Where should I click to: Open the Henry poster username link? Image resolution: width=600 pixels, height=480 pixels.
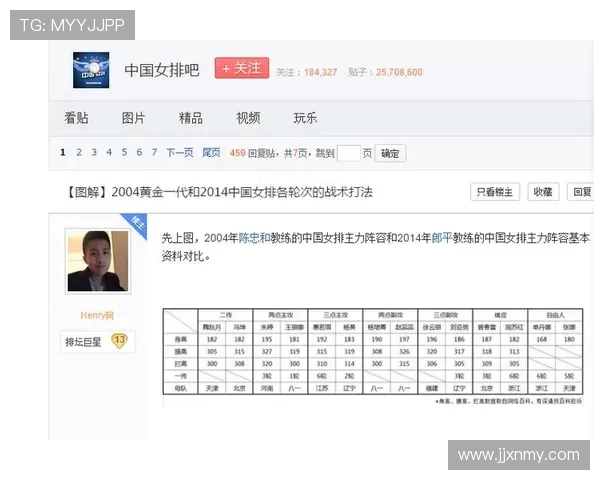click(97, 315)
